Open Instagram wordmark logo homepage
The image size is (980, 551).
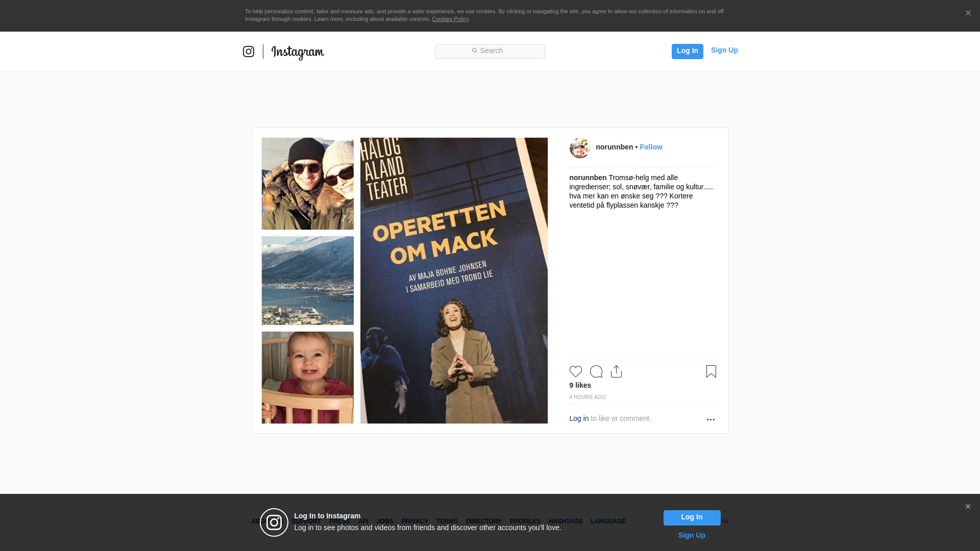[x=298, y=53]
